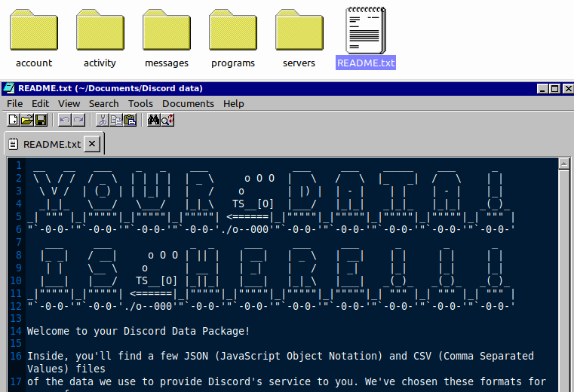
Task: Click the line beginning 'of the data we use'
Action: click(287, 381)
